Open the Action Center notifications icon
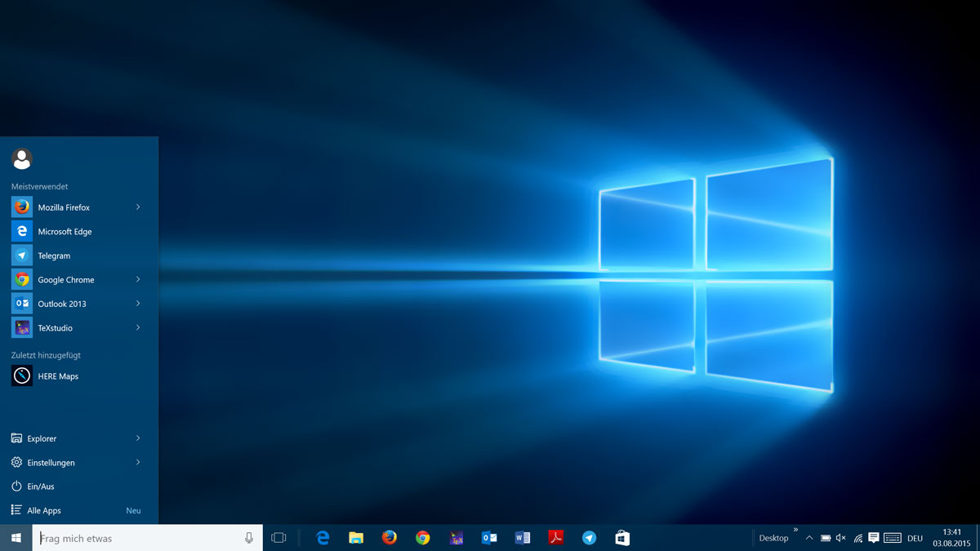This screenshot has height=551, width=980. tap(873, 538)
